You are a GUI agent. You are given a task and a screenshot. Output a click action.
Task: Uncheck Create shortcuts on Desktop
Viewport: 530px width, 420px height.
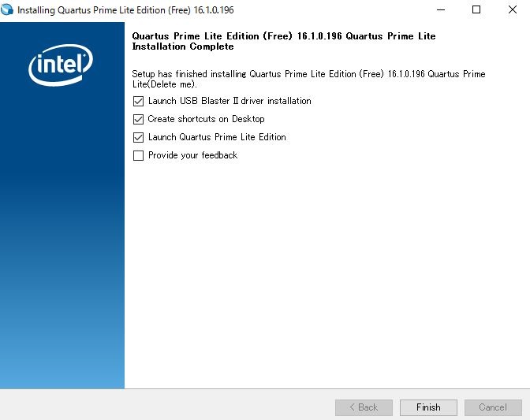[x=138, y=119]
